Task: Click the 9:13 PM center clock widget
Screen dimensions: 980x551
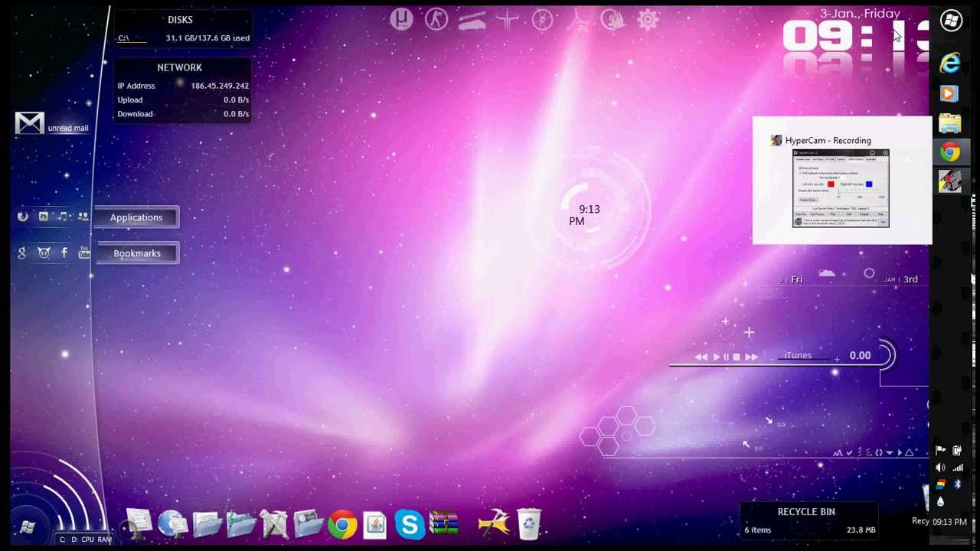Action: pyautogui.click(x=584, y=215)
